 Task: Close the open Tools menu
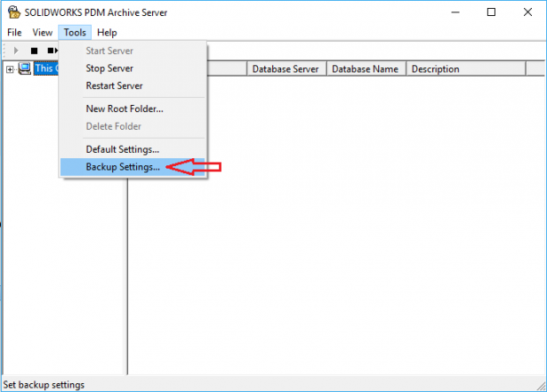pyautogui.click(x=75, y=32)
